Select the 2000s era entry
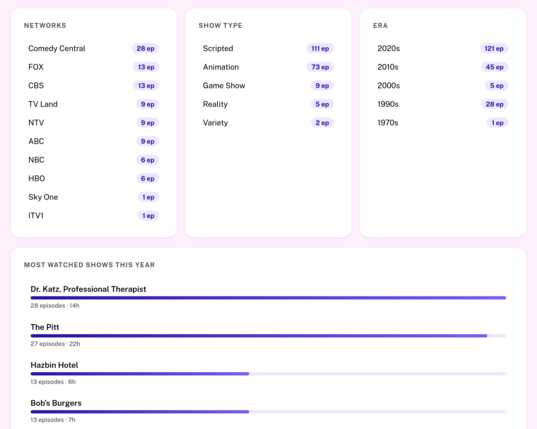This screenshot has width=537, height=429. tap(443, 86)
